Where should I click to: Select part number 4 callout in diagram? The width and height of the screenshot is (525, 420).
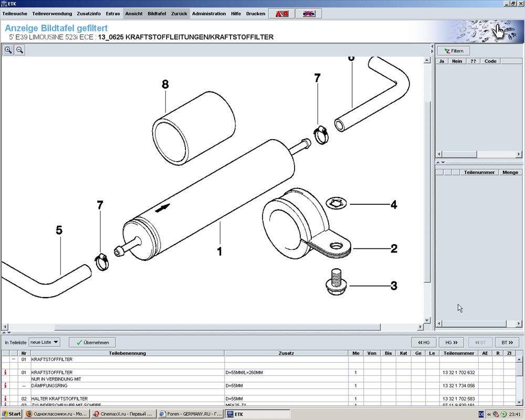pyautogui.click(x=394, y=205)
